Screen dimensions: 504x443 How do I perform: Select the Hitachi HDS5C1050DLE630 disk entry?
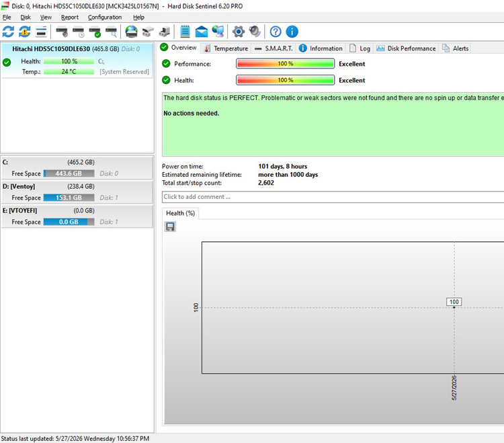pos(77,60)
